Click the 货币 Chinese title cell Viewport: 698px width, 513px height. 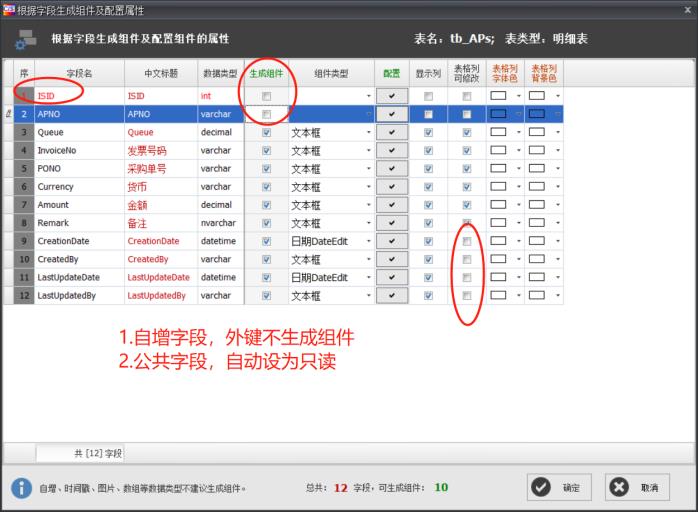[x=161, y=187]
